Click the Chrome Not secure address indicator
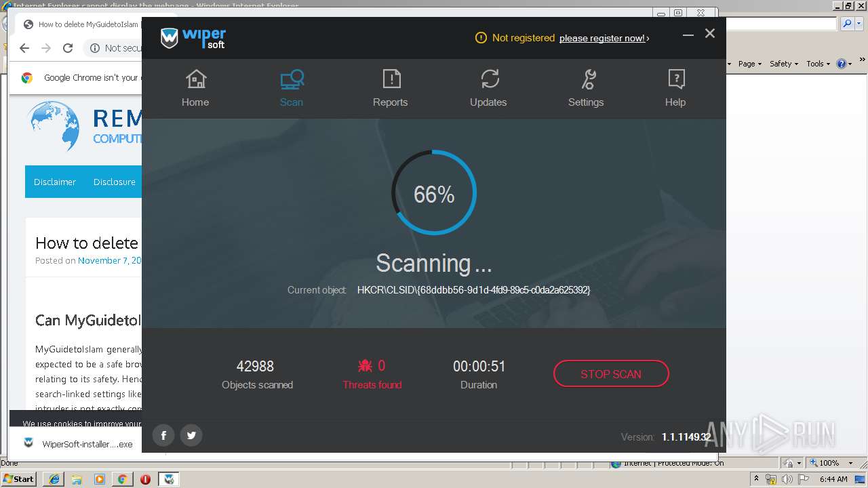The width and height of the screenshot is (868, 488). tap(115, 48)
